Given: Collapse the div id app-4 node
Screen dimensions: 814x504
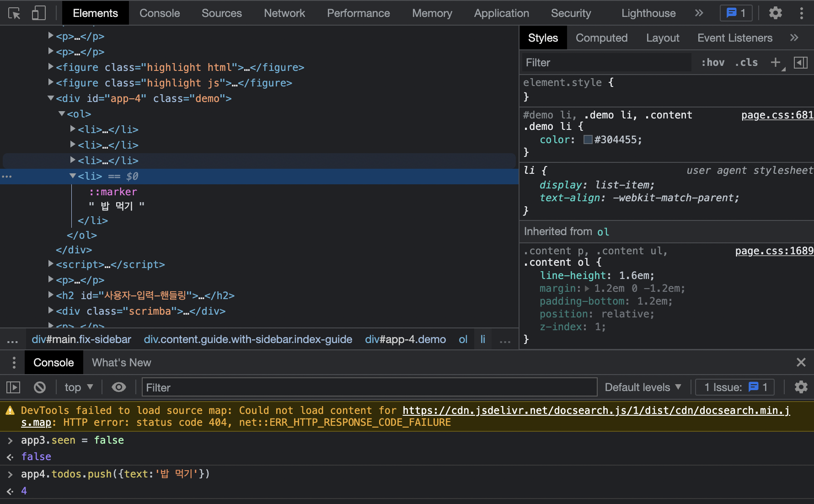Looking at the screenshot, I should pyautogui.click(x=51, y=98).
